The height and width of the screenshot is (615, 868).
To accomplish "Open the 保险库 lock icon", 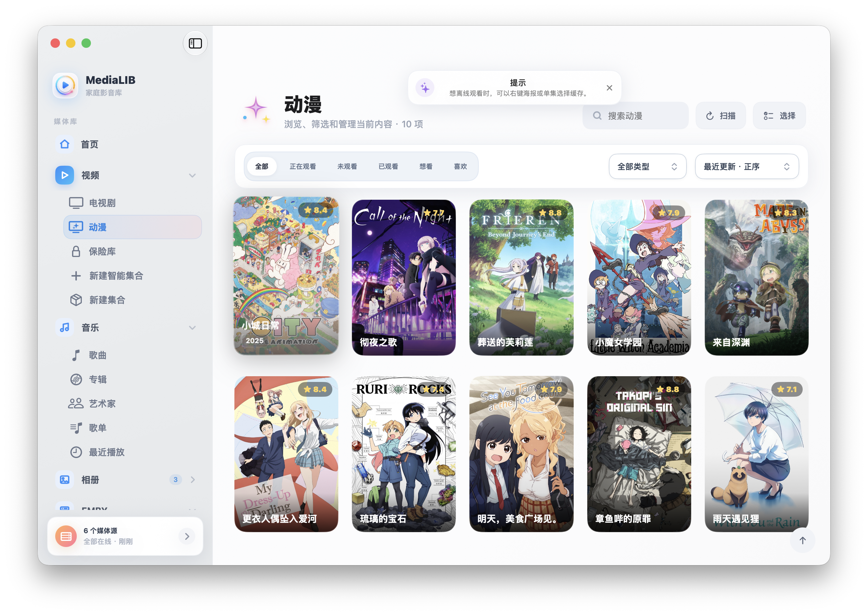I will (x=76, y=252).
